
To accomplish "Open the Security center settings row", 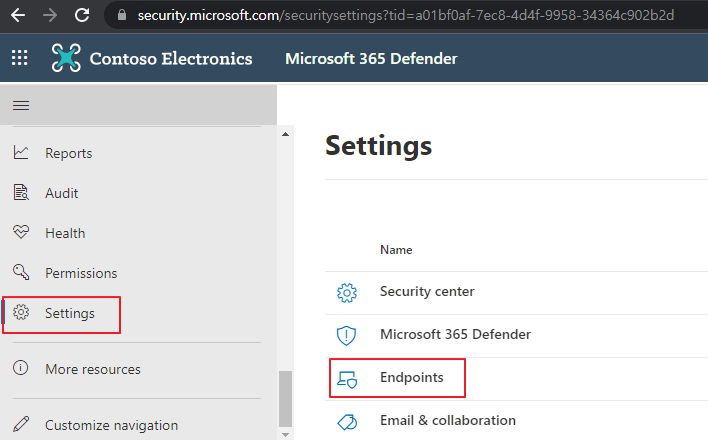I will (x=516, y=292).
